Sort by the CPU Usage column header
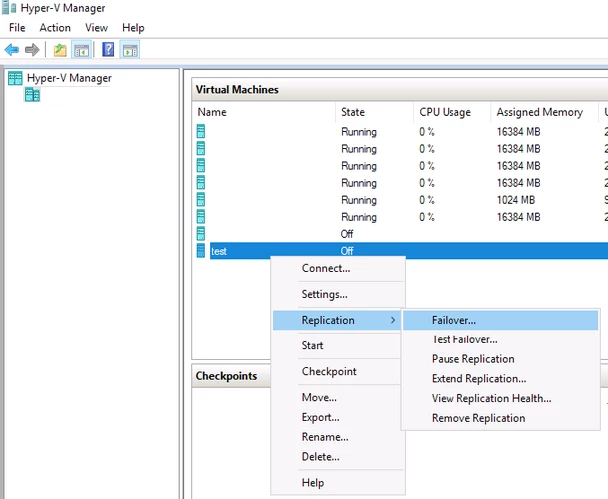Screen dimensions: 608x499 [452, 112]
